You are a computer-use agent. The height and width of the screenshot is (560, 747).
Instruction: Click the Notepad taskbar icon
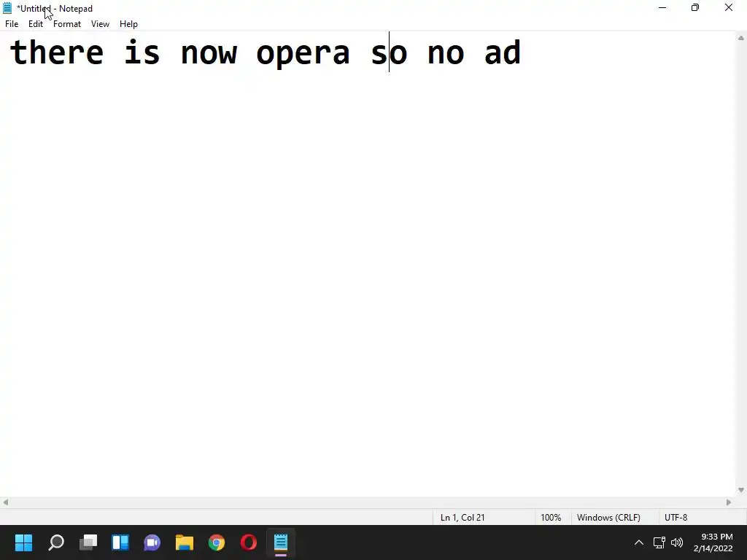point(281,542)
